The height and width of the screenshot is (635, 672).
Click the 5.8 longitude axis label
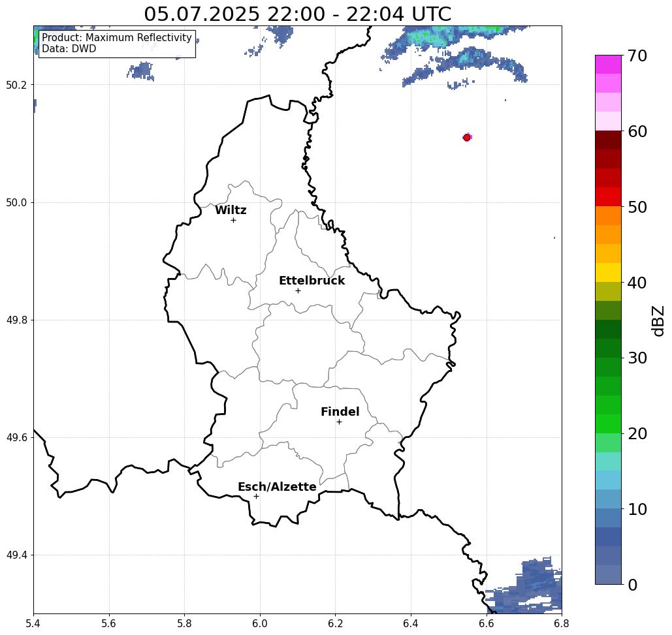tap(184, 623)
